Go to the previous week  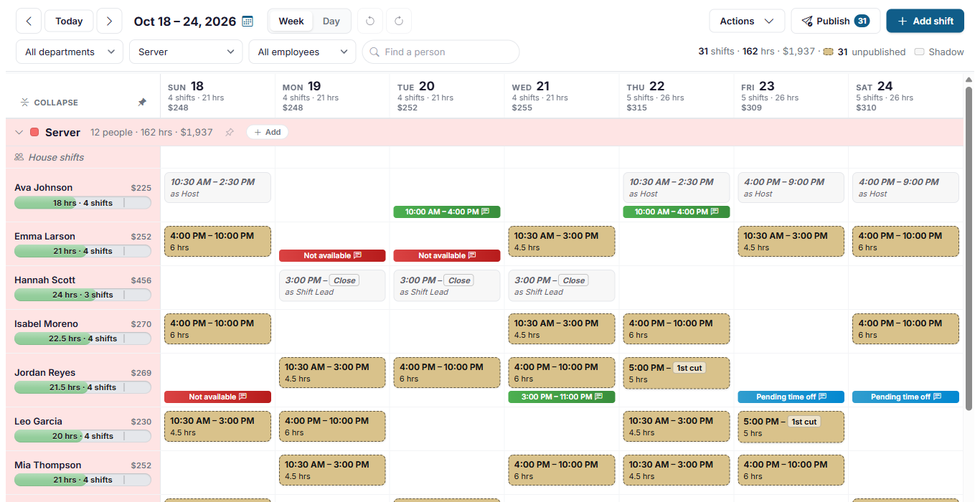(x=29, y=21)
